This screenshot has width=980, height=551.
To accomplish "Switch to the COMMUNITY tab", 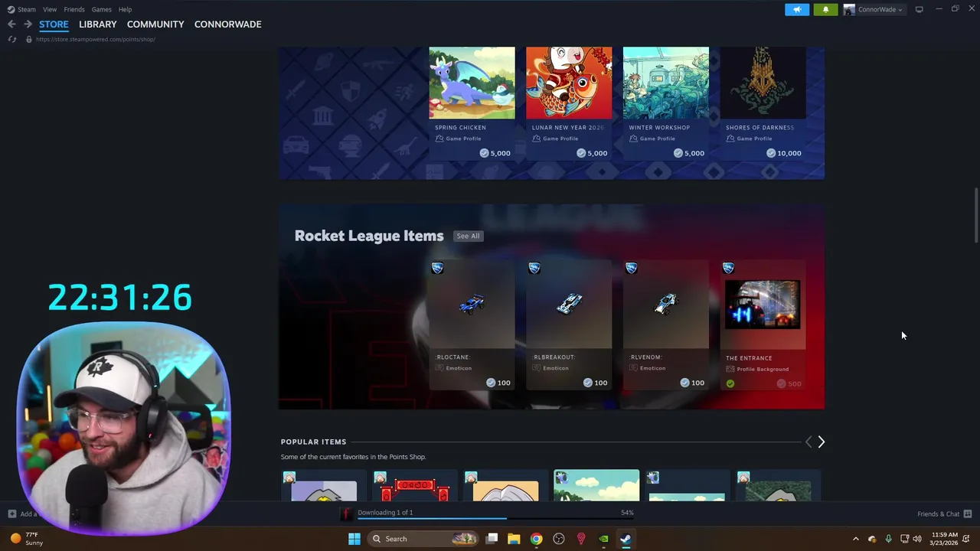I will [155, 24].
